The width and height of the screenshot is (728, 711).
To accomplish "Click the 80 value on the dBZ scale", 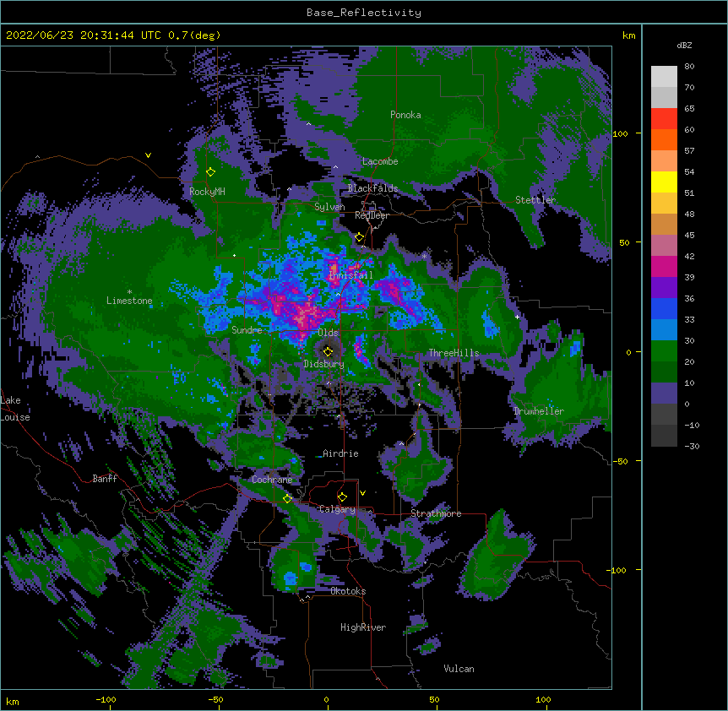I will pos(689,67).
